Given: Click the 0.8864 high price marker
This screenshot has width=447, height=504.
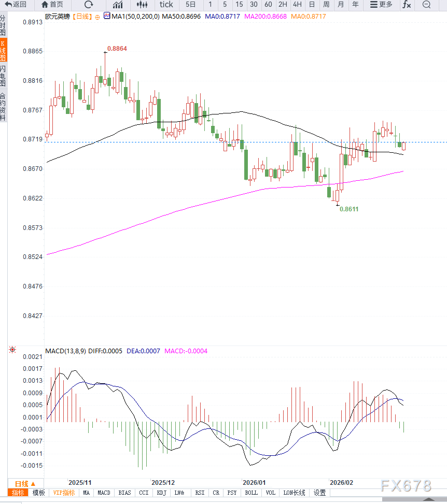Looking at the screenshot, I should 117,49.
